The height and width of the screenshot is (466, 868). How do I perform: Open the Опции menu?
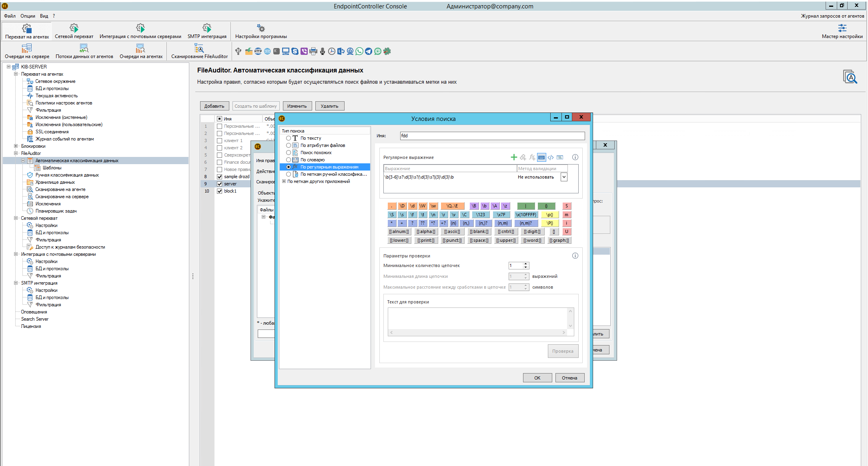tap(28, 16)
